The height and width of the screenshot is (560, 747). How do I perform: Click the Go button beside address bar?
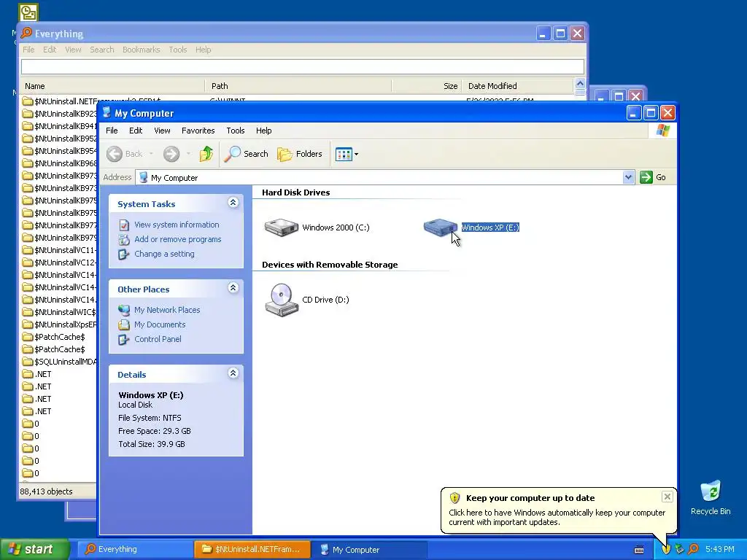tap(653, 177)
